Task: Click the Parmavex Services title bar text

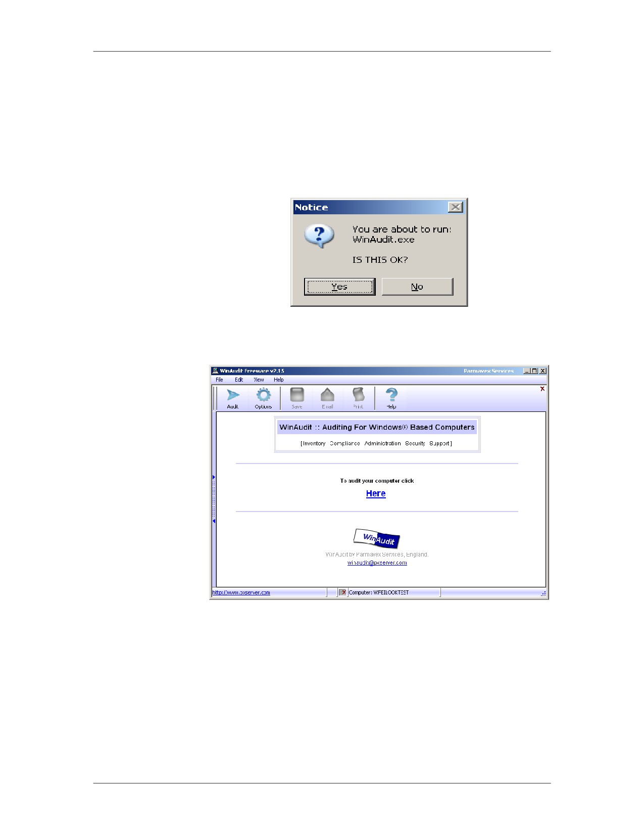Action: pos(488,371)
